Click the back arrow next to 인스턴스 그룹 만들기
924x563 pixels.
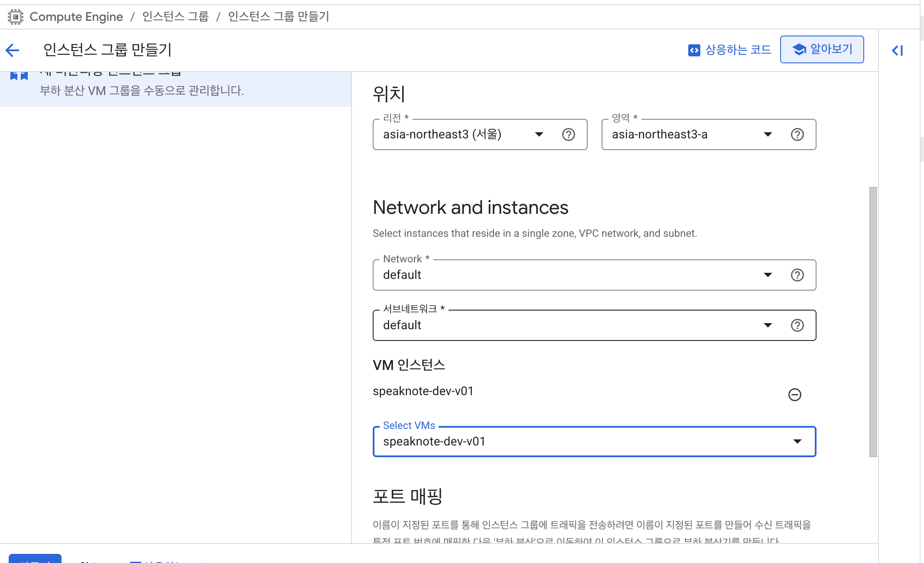click(x=13, y=50)
